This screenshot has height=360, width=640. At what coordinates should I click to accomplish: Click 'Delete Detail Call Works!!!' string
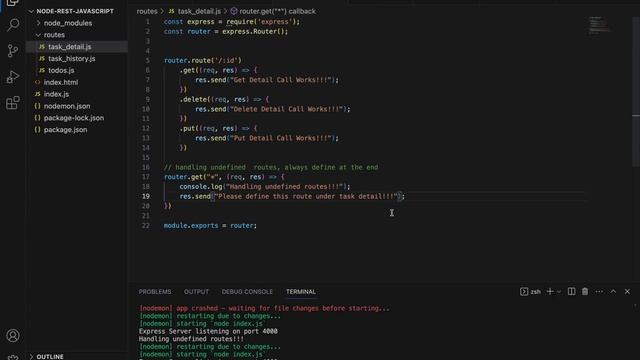click(287, 109)
